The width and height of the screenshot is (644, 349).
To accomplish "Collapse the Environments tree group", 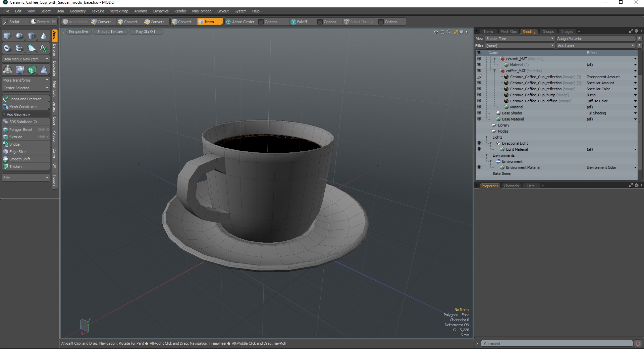I will 486,155.
